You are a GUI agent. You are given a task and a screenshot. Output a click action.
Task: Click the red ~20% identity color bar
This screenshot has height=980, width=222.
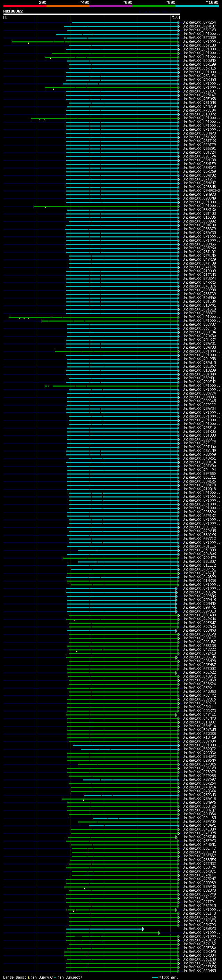pos(25,6)
